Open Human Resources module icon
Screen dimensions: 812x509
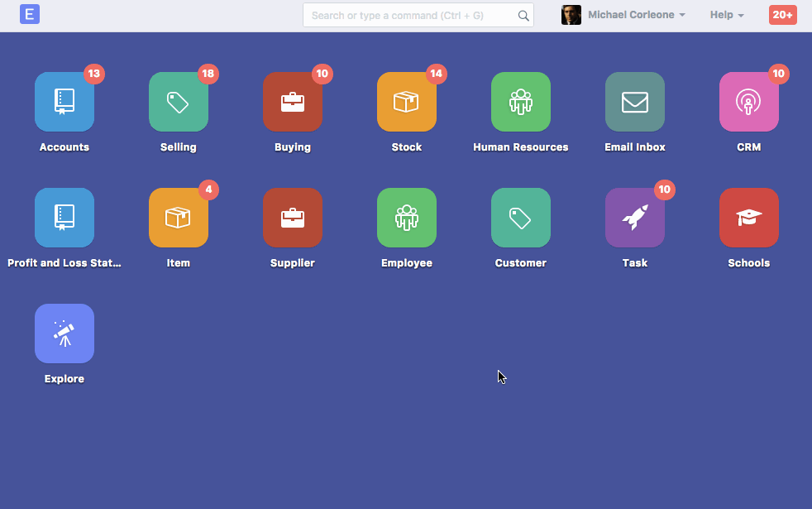click(x=521, y=102)
